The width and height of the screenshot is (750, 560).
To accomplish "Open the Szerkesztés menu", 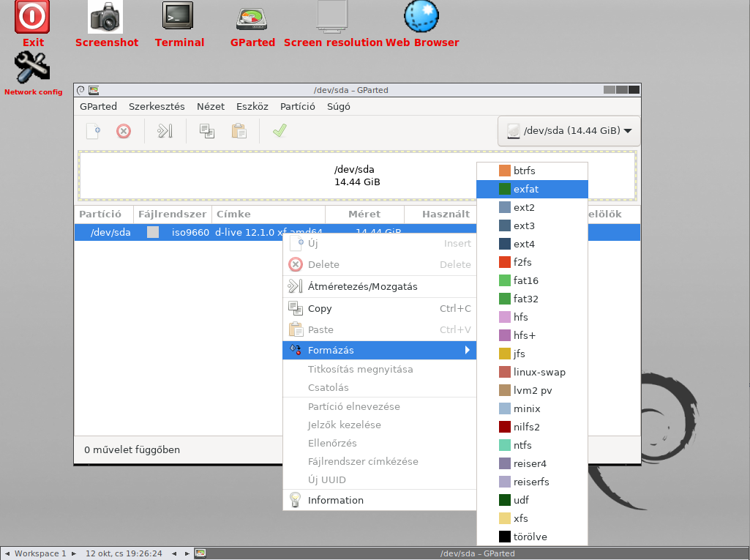I will [157, 106].
